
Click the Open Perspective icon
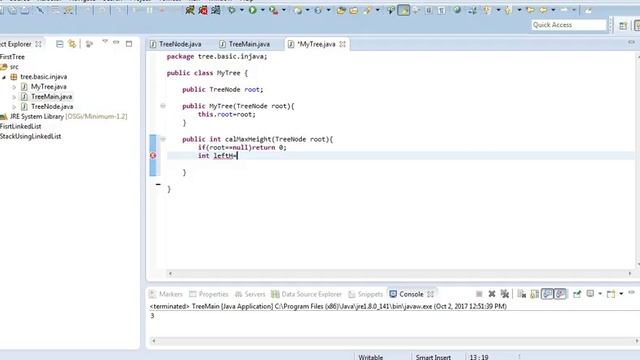pyautogui.click(x=623, y=26)
